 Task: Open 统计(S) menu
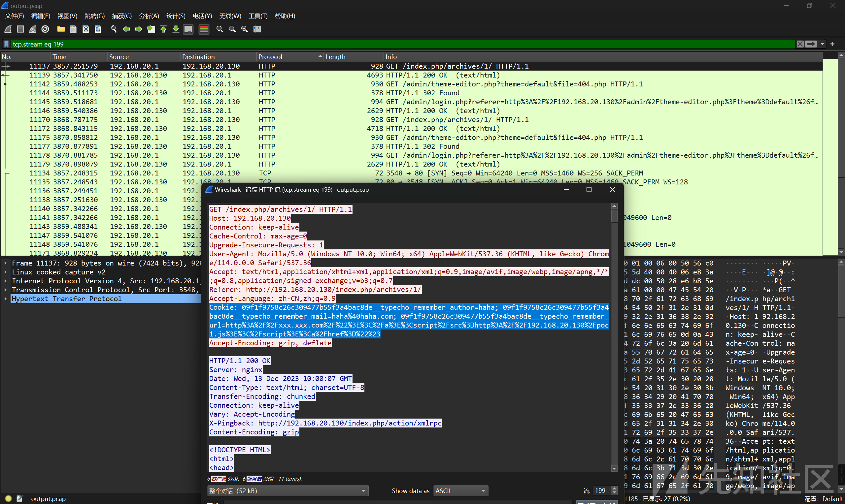point(176,16)
